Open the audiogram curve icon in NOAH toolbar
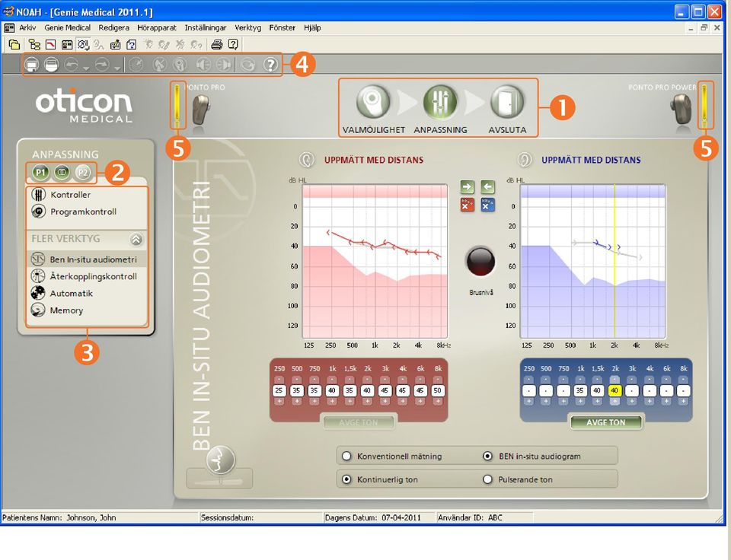This screenshot has height=560, width=731. pos(50,45)
